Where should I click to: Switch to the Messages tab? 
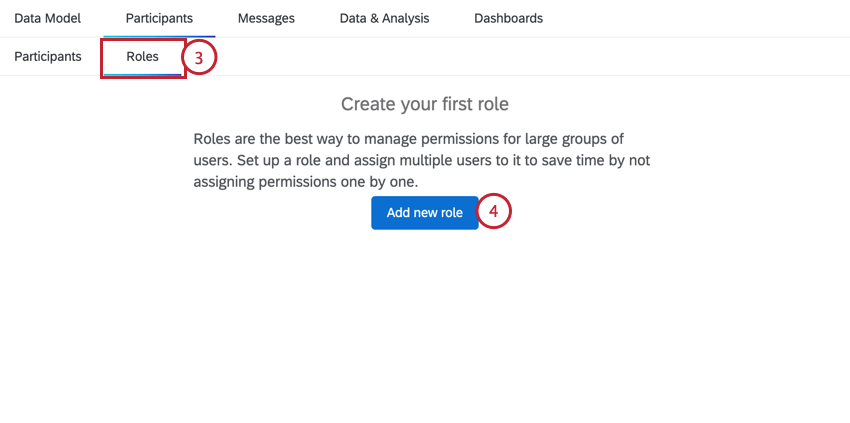[266, 18]
